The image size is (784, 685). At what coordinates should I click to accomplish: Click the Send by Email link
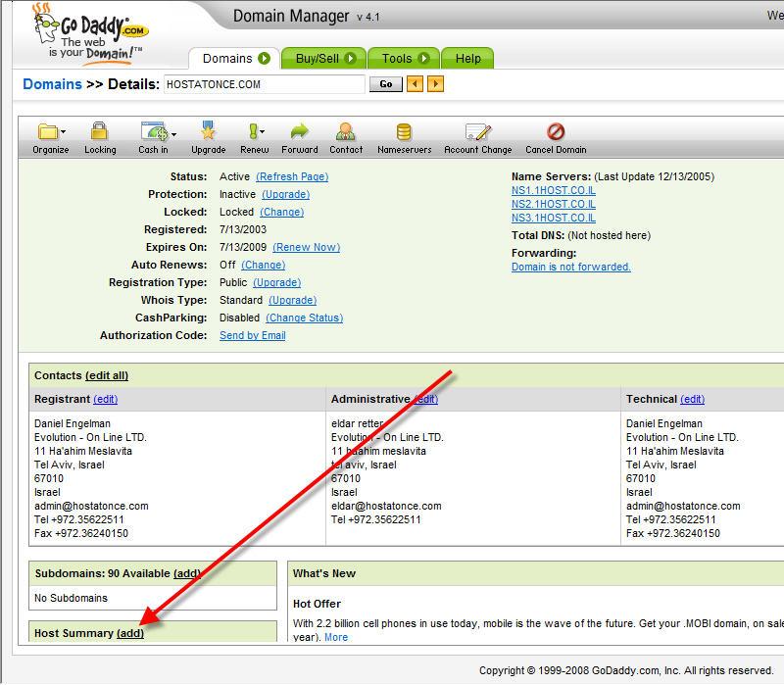[252, 335]
